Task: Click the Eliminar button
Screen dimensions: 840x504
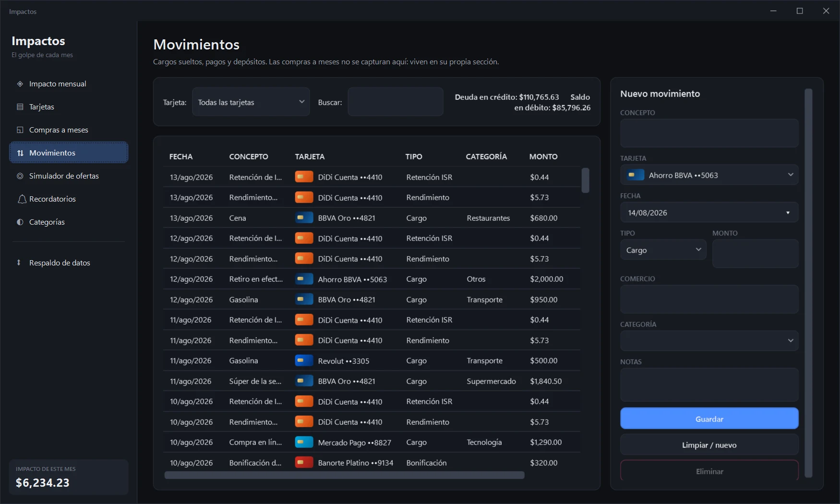Action: tap(709, 471)
